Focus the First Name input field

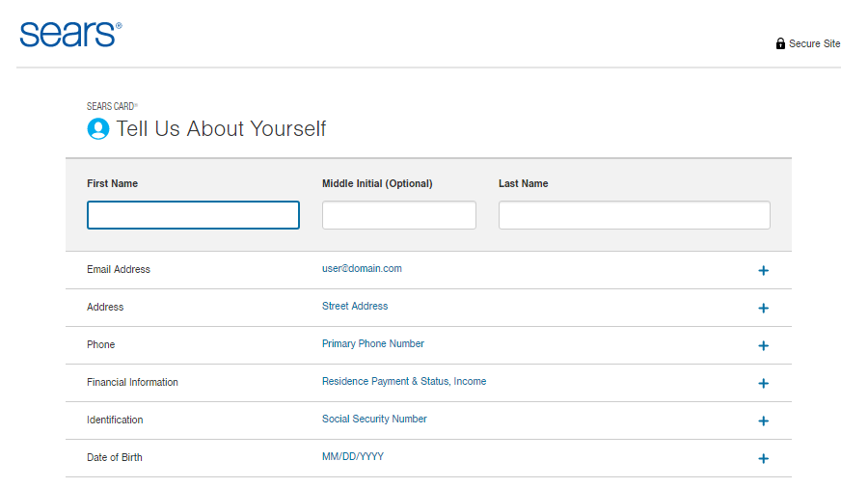193,215
